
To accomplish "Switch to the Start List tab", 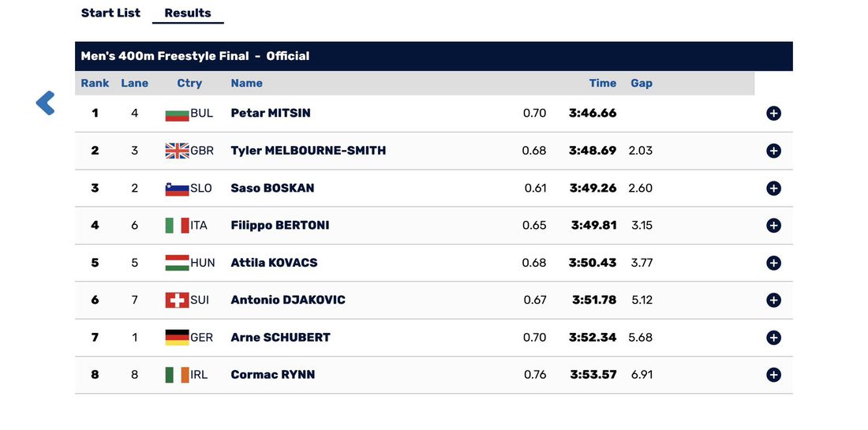I will click(110, 13).
